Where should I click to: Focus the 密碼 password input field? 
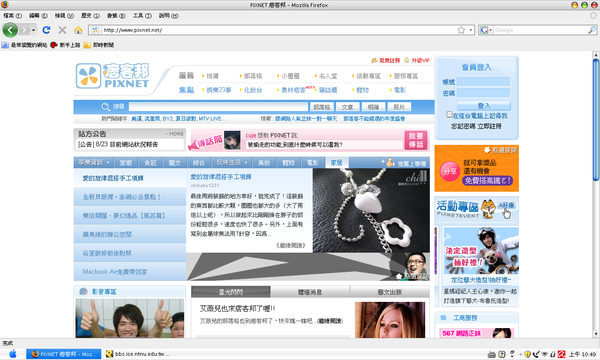(484, 93)
